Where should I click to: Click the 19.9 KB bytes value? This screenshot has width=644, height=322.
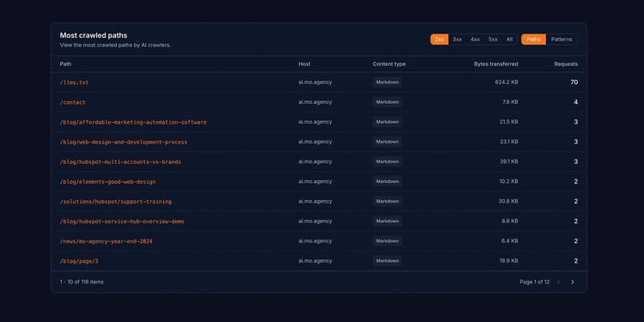tap(509, 261)
